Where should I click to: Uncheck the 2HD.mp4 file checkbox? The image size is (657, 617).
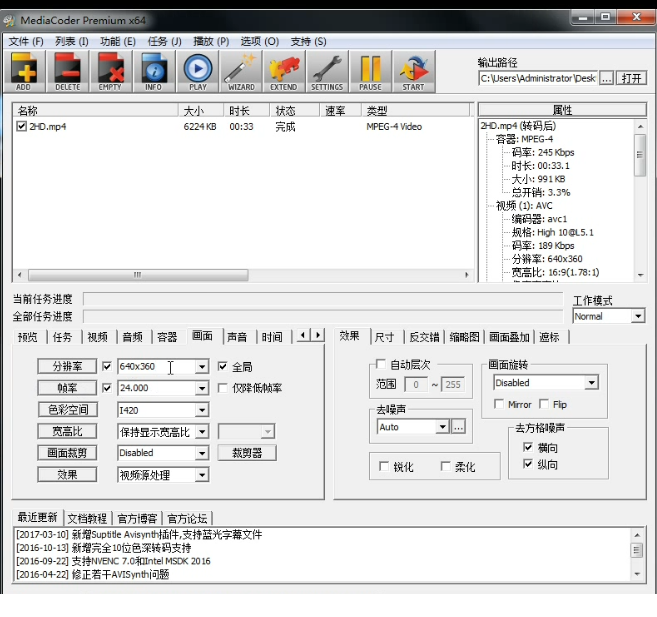click(x=21, y=126)
